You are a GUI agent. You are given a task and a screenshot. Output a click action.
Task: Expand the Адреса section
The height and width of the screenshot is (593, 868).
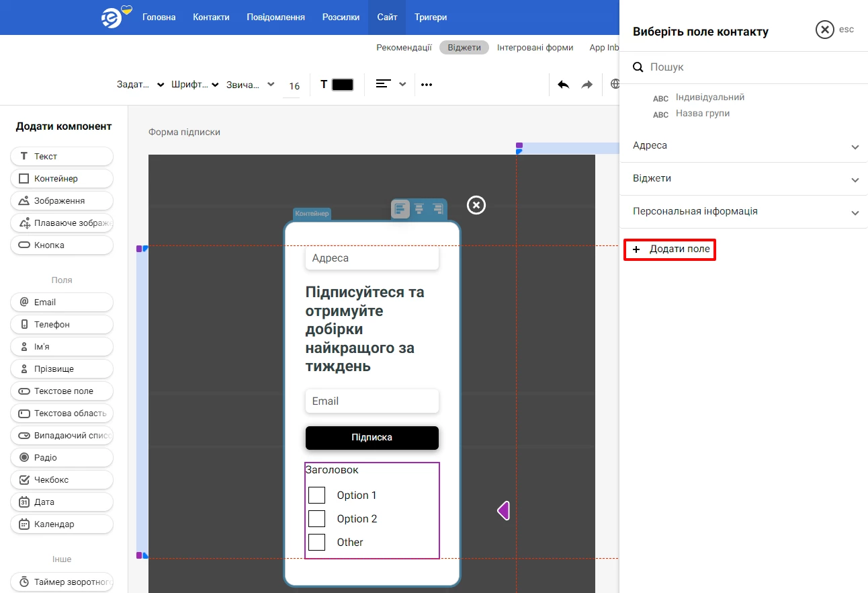point(744,146)
